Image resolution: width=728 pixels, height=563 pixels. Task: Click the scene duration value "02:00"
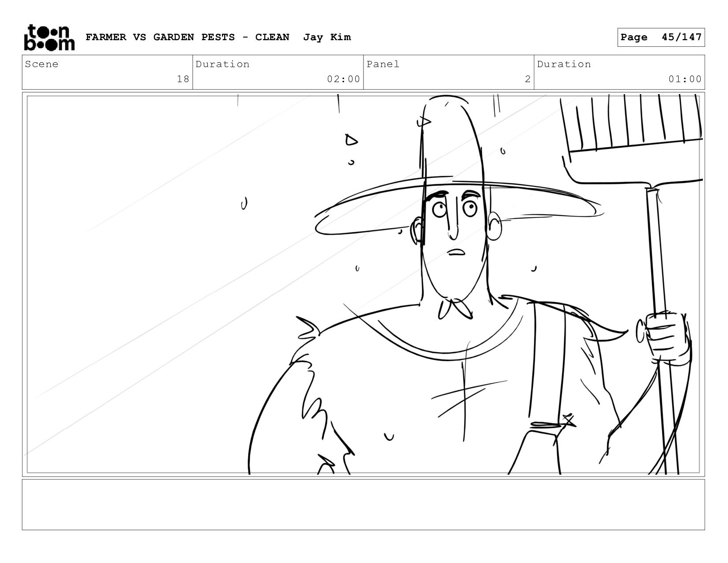(344, 79)
